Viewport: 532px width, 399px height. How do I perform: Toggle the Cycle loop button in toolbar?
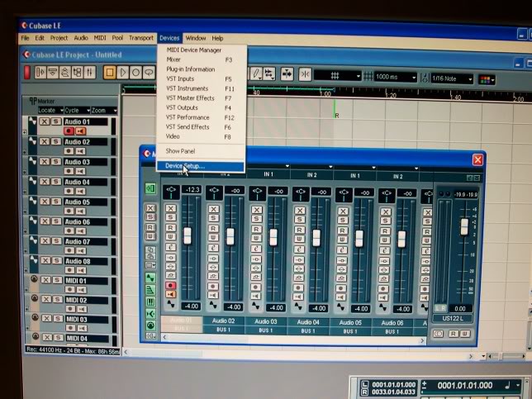[149, 73]
